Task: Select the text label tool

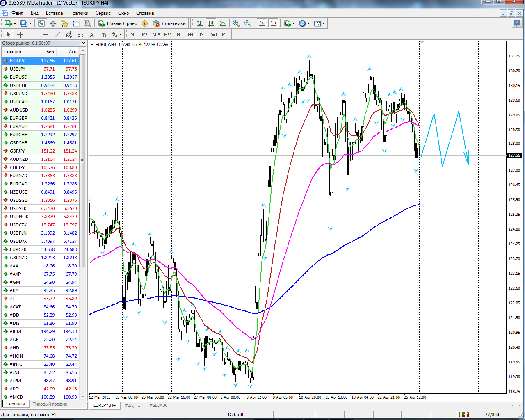Action: pyautogui.click(x=103, y=35)
